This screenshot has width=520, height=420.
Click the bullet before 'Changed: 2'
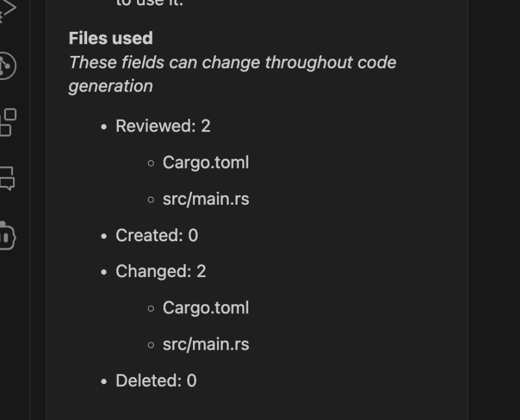point(103,272)
